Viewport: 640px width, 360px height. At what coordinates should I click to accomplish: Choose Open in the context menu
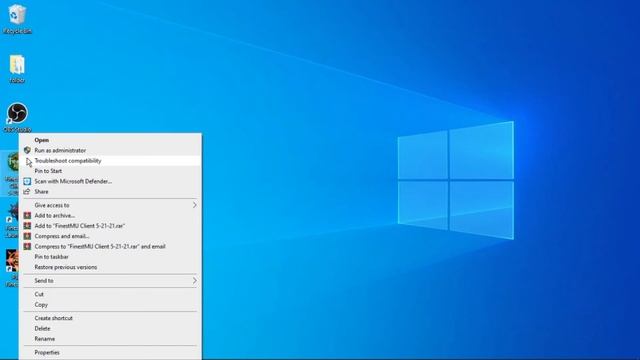point(110,140)
